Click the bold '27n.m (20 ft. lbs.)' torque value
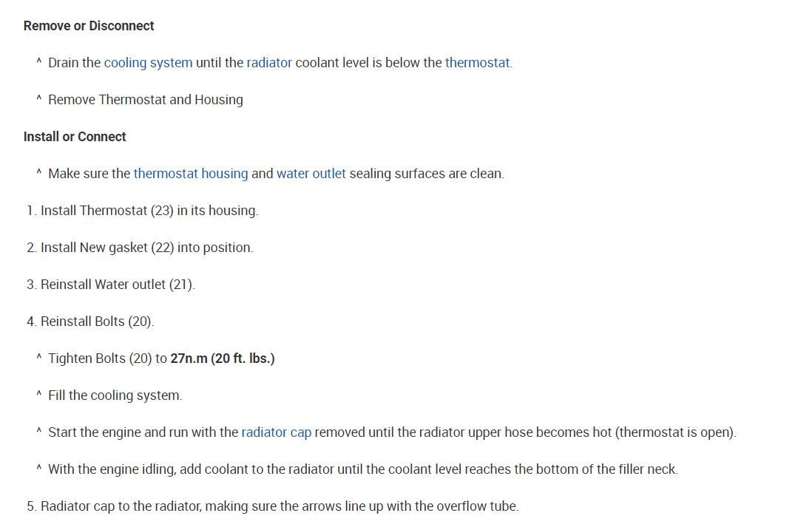The width and height of the screenshot is (812, 530). 223,359
